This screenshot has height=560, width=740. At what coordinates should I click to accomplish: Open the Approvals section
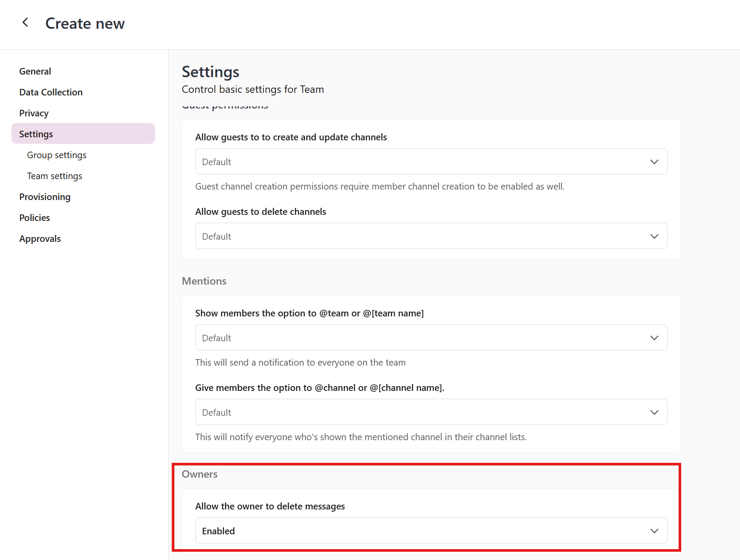40,238
